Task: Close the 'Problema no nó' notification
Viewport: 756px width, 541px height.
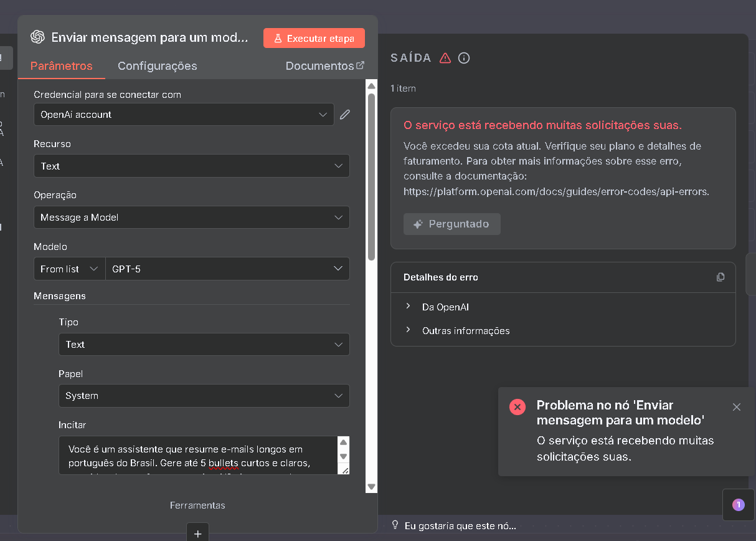Action: point(737,407)
